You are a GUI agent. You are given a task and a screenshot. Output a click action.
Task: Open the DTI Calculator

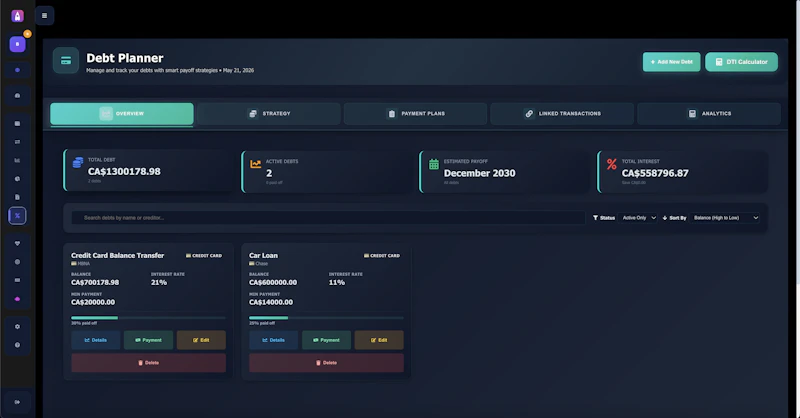point(741,62)
